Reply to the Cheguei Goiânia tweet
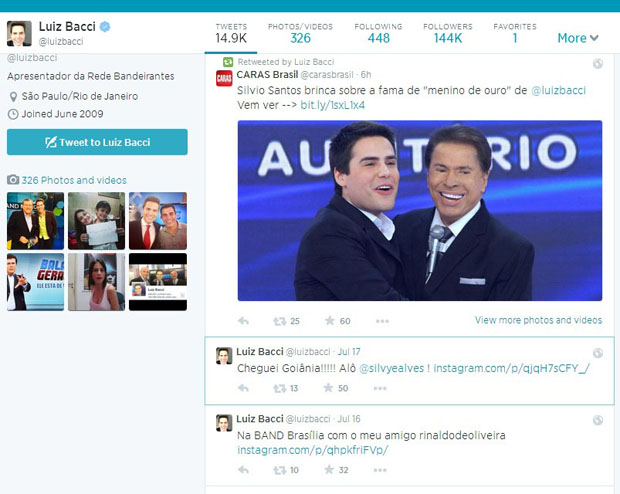This screenshot has width=620, height=494. 243,388
